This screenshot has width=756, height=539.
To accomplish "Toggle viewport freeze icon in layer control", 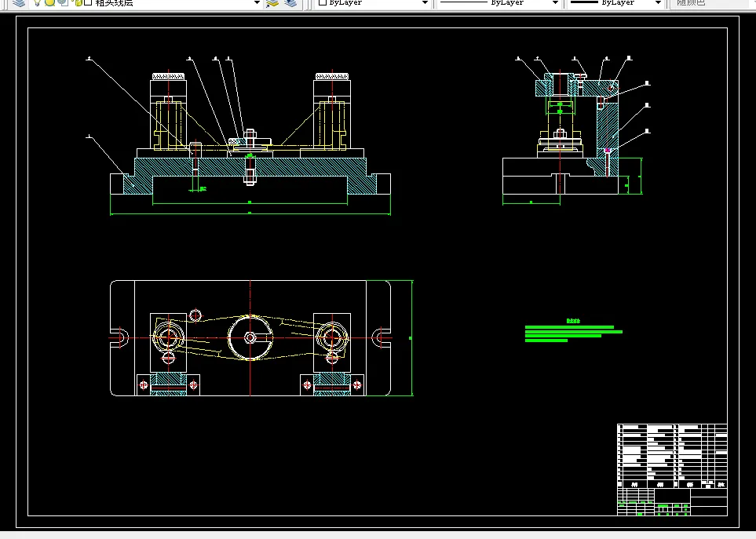I will tap(63, 2).
